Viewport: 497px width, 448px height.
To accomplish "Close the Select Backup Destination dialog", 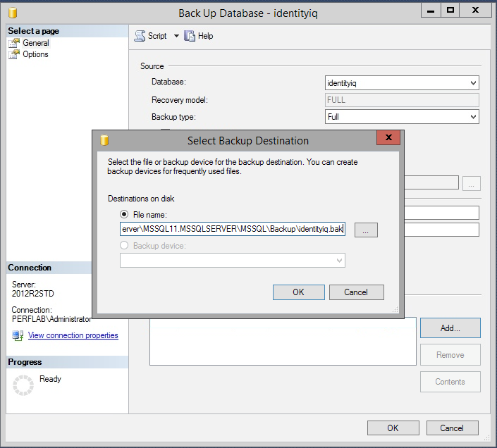I will point(388,137).
